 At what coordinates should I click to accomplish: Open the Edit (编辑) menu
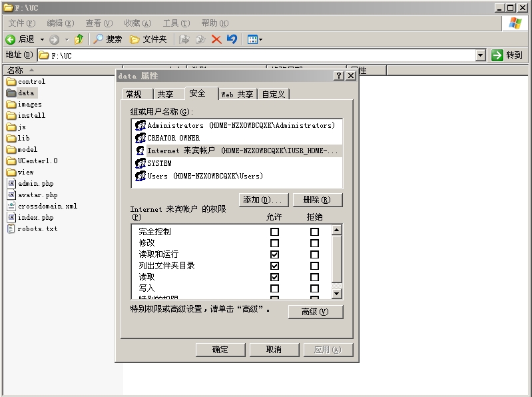[x=60, y=23]
